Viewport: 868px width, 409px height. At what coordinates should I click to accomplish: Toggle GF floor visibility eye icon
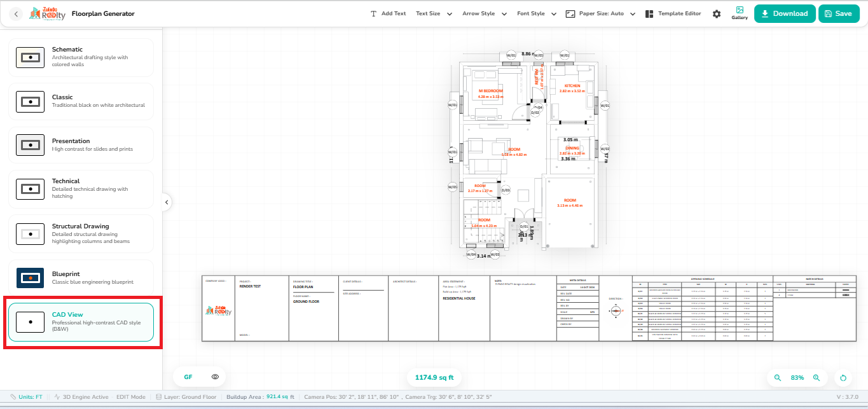tap(216, 377)
